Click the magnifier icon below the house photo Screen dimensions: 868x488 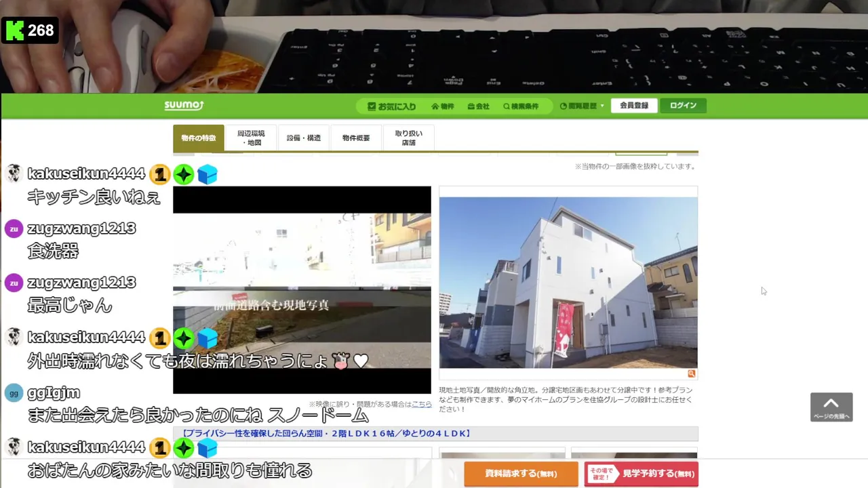coord(692,373)
